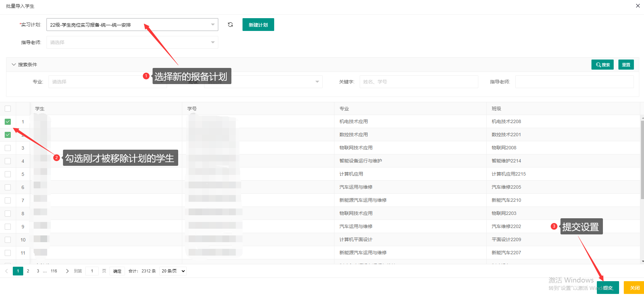Focus the 关键字 name/ID input field

point(419,82)
